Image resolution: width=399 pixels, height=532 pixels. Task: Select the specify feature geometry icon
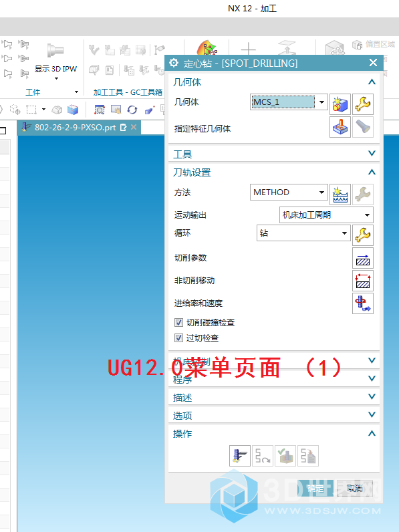coord(340,127)
